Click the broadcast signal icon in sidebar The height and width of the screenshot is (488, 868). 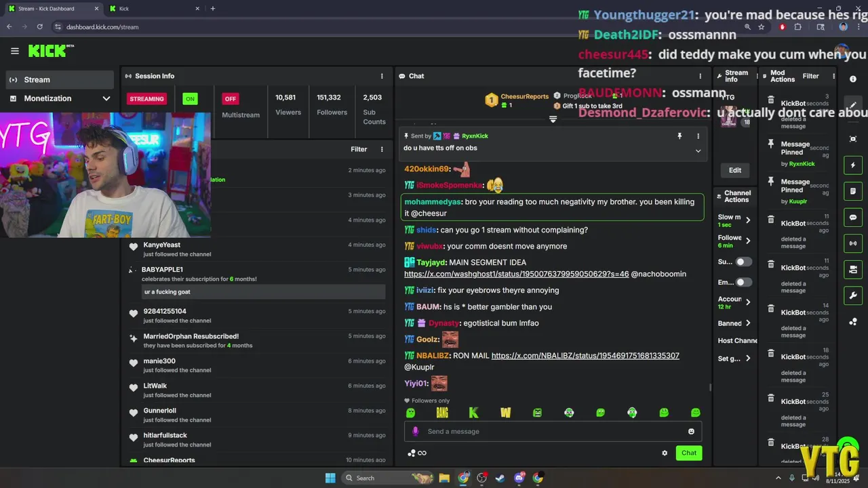click(x=853, y=243)
